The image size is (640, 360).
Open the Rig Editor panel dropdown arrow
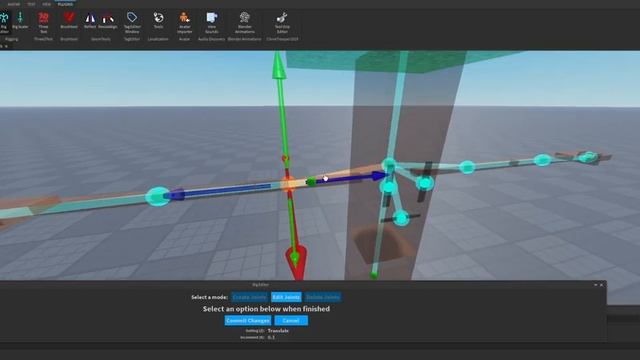(x=596, y=285)
